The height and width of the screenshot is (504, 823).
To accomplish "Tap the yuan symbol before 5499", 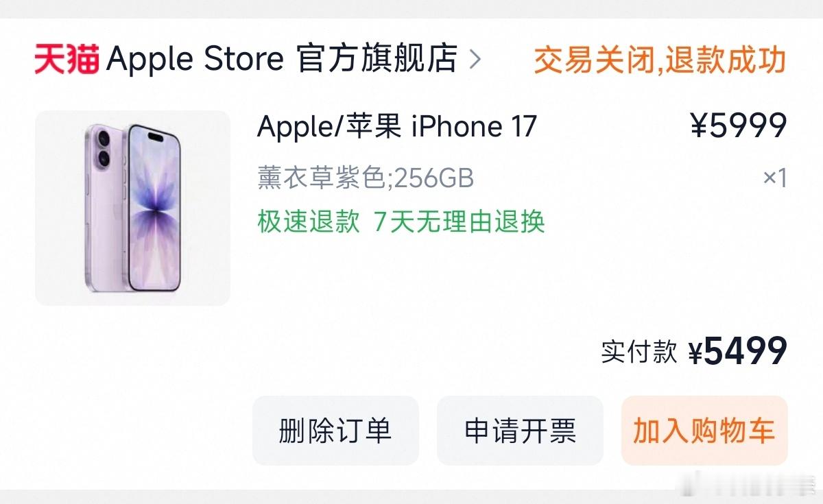I will pos(695,353).
